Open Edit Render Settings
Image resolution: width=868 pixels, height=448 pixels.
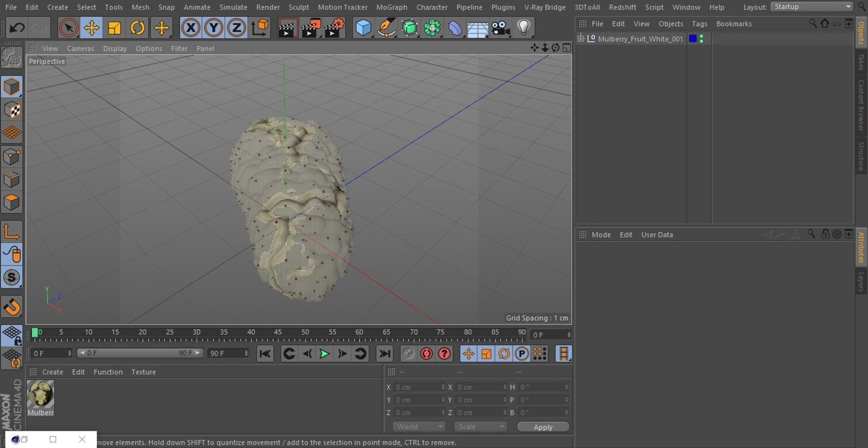(335, 28)
